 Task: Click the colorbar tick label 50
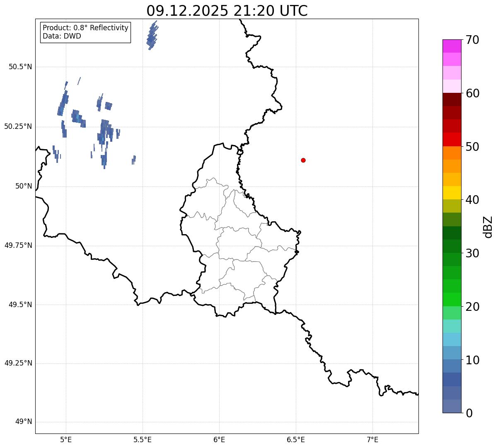(473, 147)
